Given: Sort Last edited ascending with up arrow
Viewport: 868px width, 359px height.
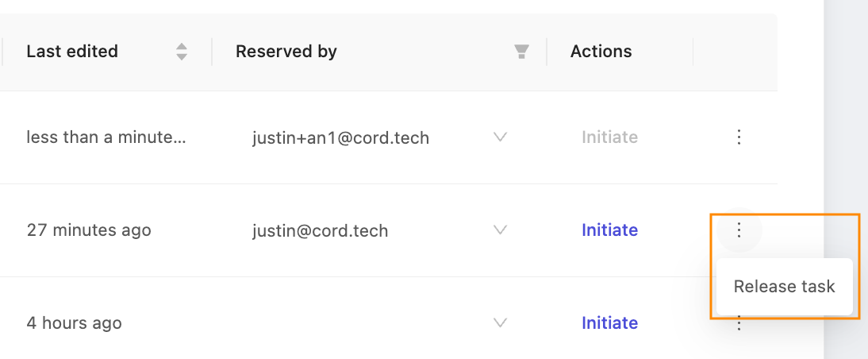Looking at the screenshot, I should point(182,47).
